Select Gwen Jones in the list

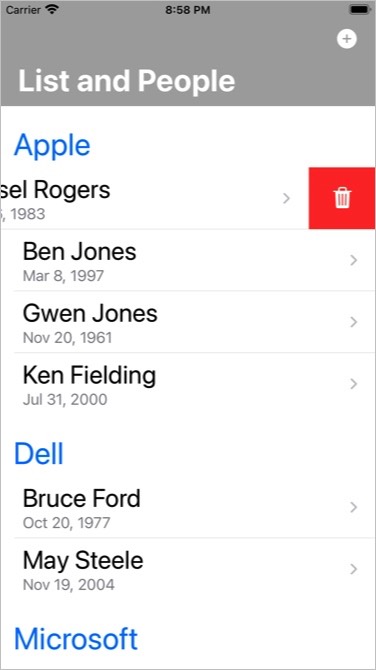(90, 314)
